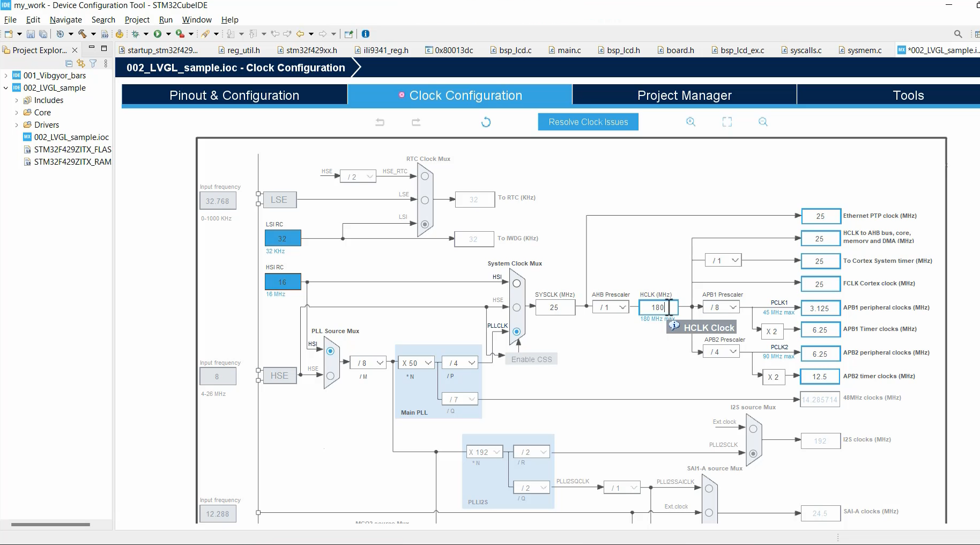Click the green Run play icon

[157, 34]
